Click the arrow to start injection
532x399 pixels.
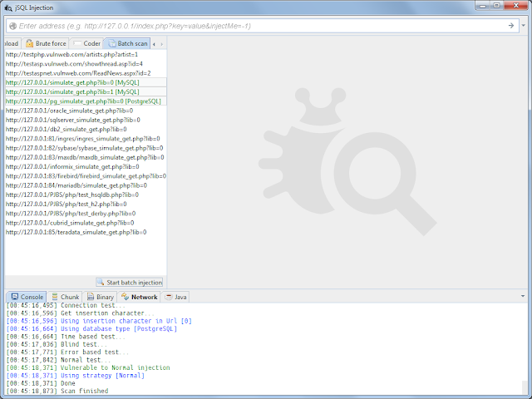(511, 26)
